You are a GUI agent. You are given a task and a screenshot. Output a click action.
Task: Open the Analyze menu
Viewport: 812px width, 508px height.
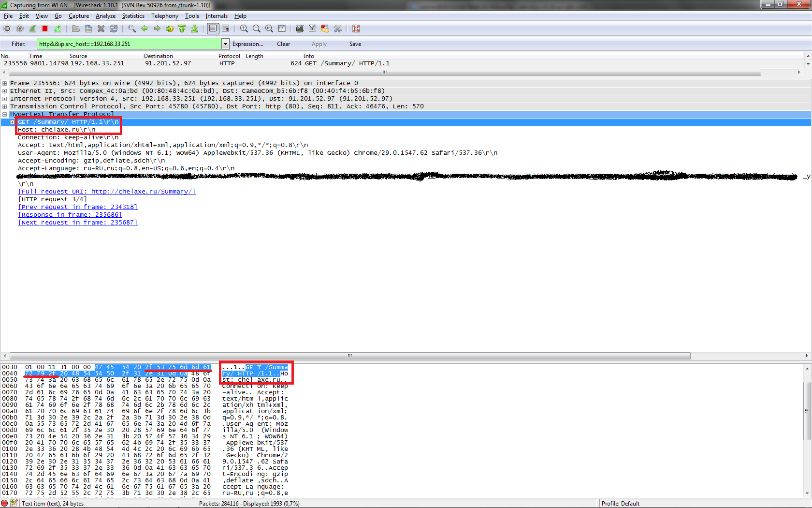point(105,16)
